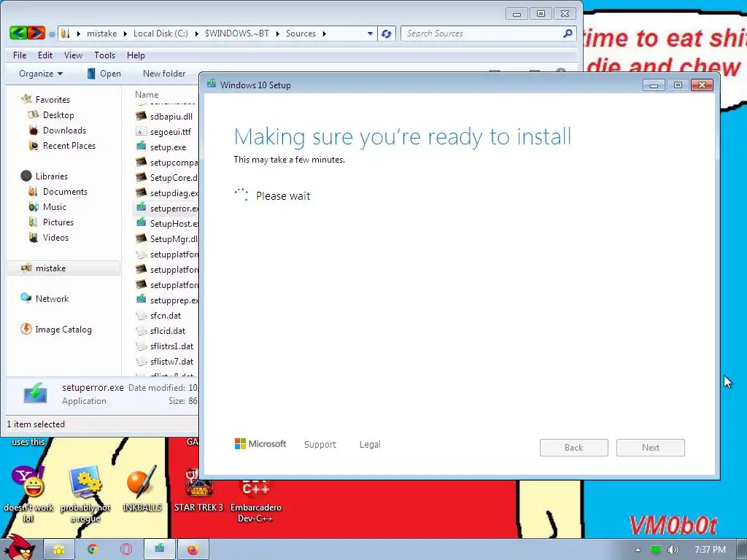747x560 pixels.
Task: Click the volume speaker tray icon
Action: (x=673, y=550)
